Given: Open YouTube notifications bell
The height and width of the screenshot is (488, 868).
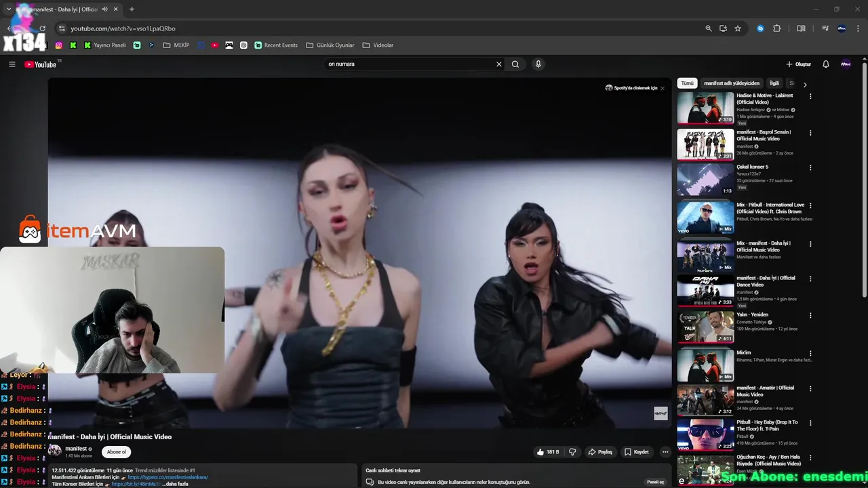Looking at the screenshot, I should (825, 64).
